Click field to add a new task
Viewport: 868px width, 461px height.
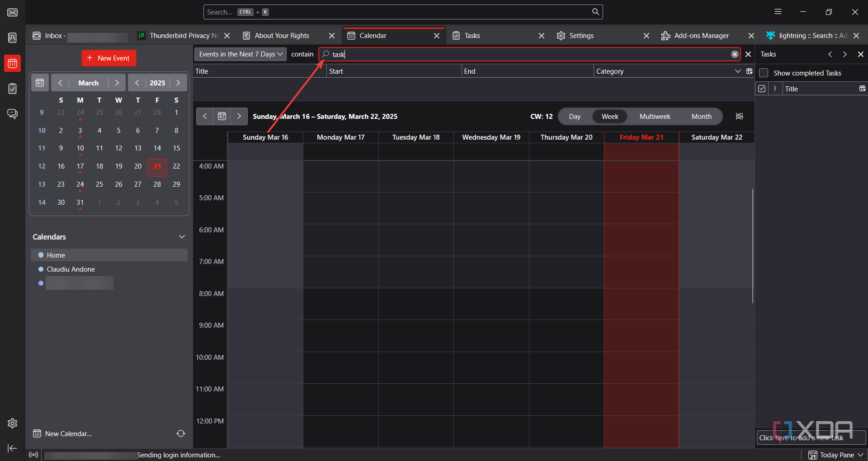(811, 437)
